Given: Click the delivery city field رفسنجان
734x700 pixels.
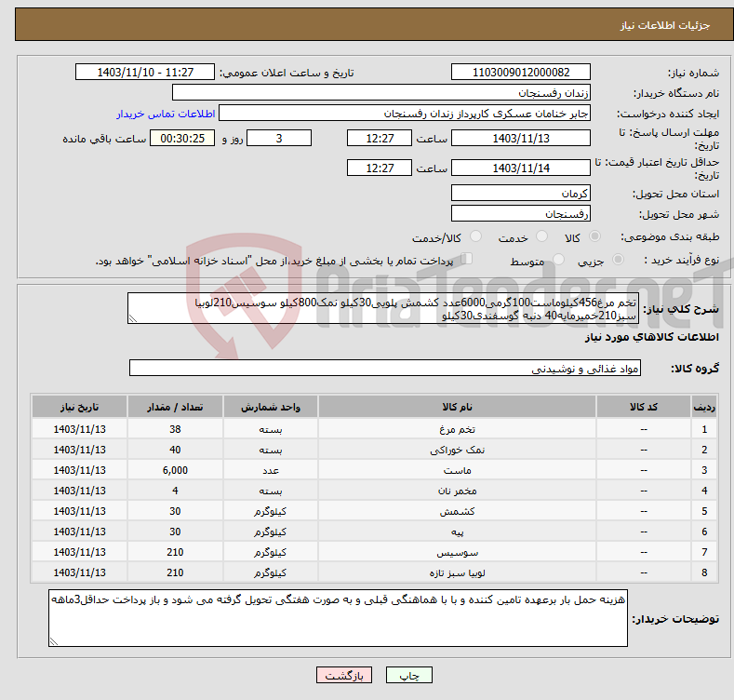Looking at the screenshot, I should click(x=521, y=214).
